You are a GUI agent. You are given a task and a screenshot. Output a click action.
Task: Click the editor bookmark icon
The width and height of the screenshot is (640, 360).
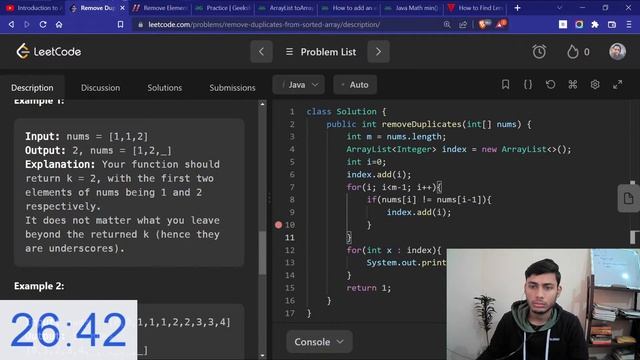tap(505, 84)
